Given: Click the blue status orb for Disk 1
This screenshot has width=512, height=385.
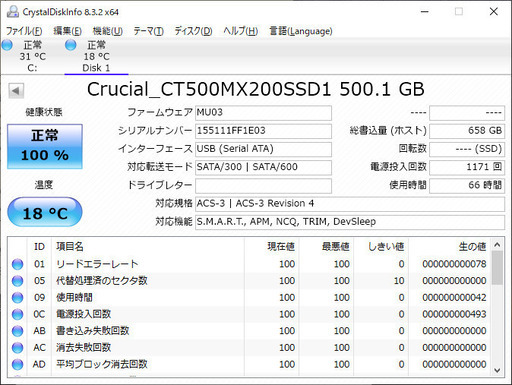Looking at the screenshot, I should [70, 45].
